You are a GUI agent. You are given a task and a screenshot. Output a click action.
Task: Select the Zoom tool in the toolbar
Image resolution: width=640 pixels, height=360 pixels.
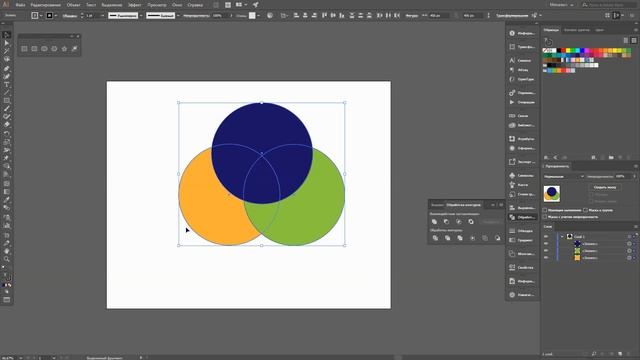7,259
